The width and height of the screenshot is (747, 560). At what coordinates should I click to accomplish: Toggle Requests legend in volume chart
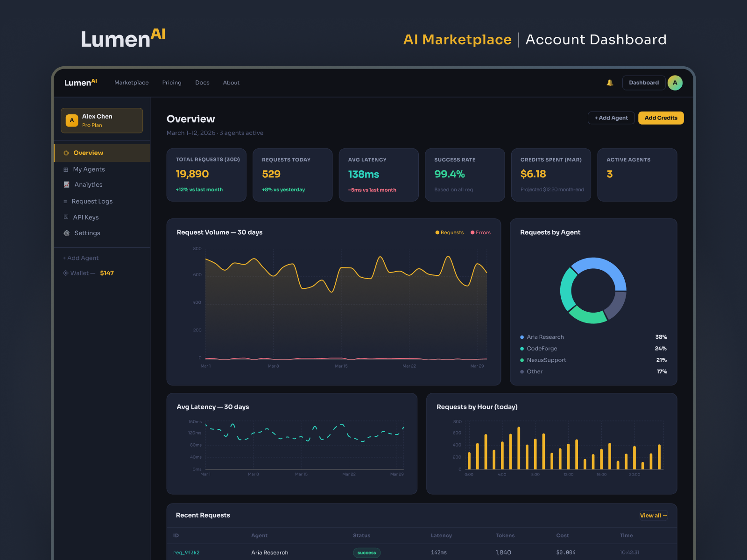coord(450,232)
